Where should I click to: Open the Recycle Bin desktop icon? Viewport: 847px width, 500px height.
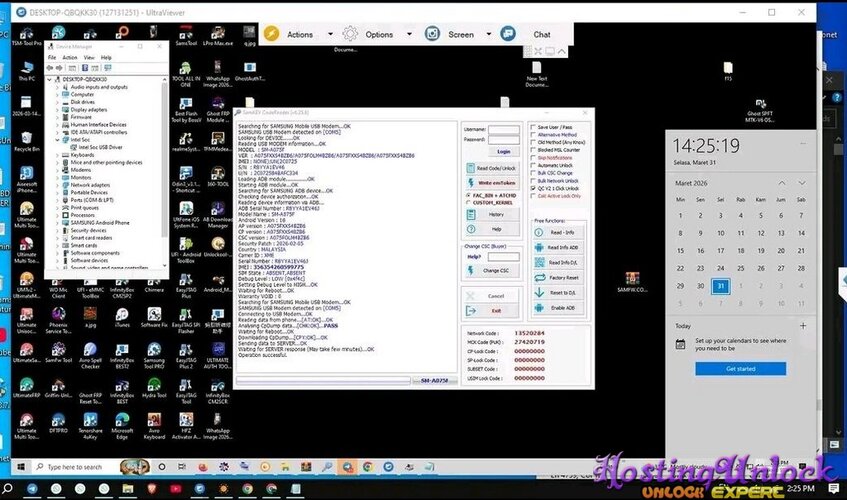26,141
